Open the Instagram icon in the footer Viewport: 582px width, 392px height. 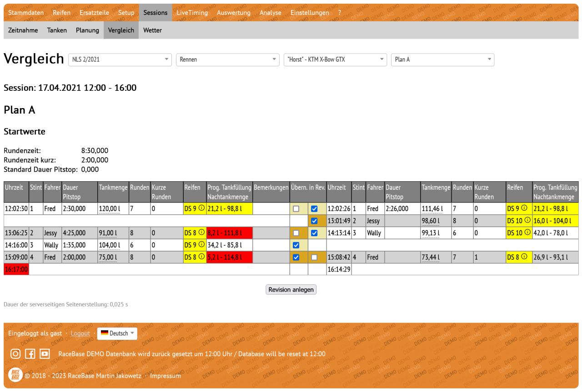15,354
